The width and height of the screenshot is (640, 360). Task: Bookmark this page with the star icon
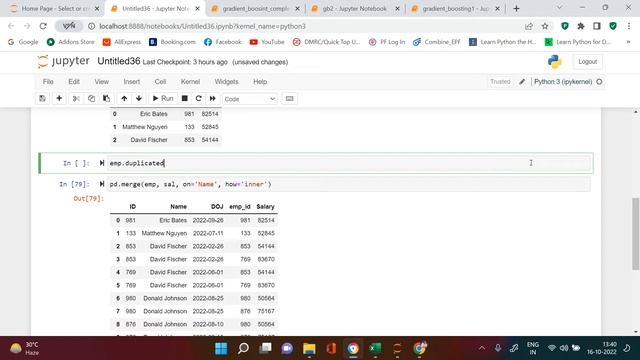coord(545,26)
